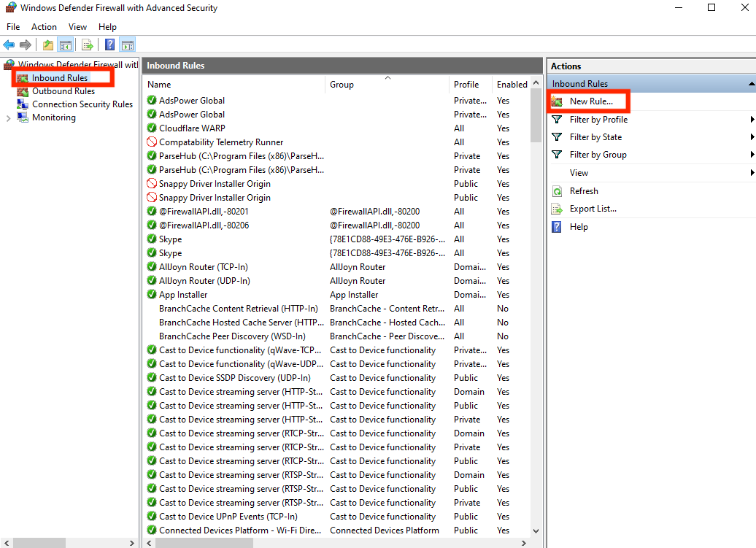Open the Action menu
The width and height of the screenshot is (756, 548).
[44, 26]
